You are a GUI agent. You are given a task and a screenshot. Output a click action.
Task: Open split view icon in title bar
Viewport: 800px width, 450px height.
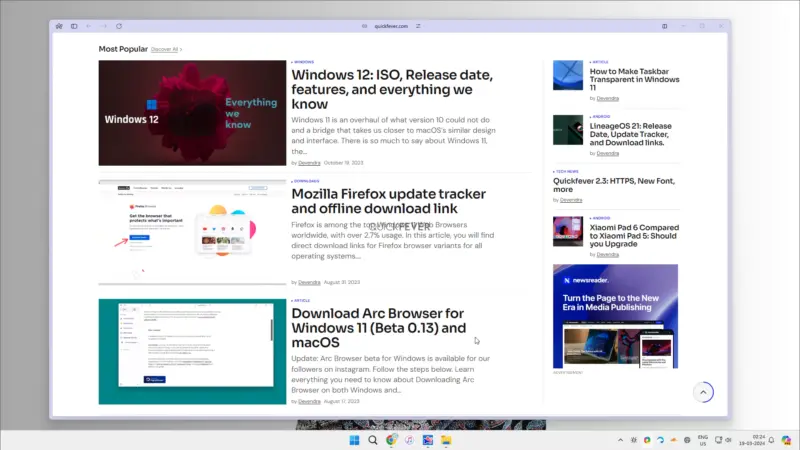[x=664, y=26]
